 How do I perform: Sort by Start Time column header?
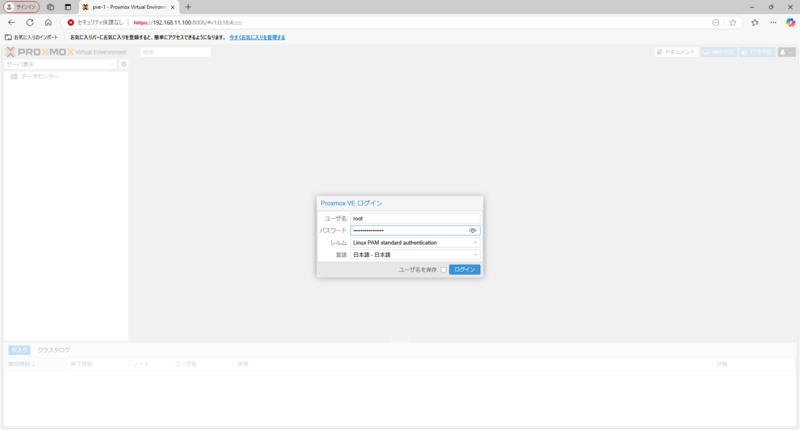click(x=35, y=364)
